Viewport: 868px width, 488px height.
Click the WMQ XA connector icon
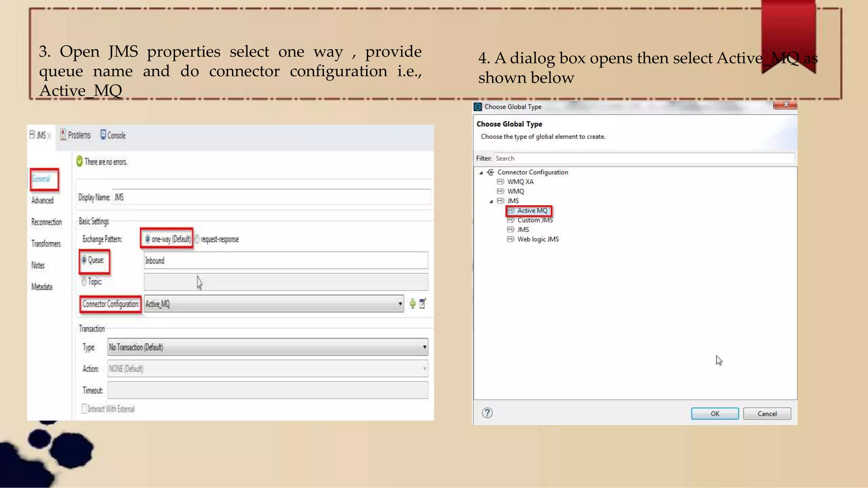501,182
